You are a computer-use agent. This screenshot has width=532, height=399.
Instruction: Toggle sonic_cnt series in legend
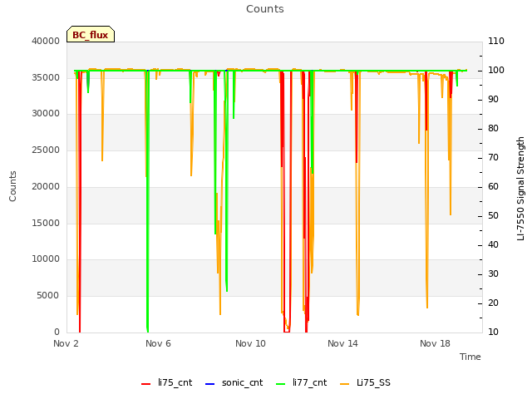coord(234,382)
